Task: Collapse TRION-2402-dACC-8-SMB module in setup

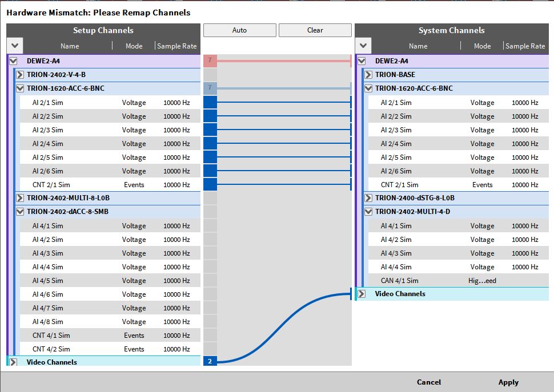Action: (x=20, y=212)
